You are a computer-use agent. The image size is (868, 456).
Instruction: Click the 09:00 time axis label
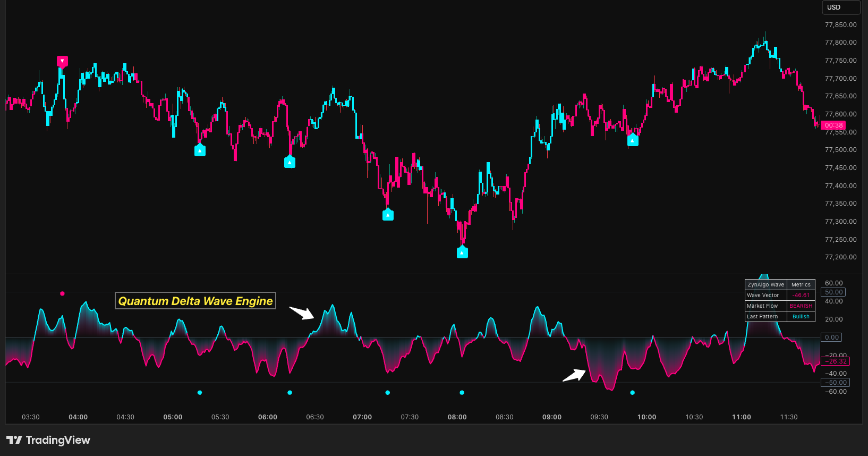click(552, 417)
